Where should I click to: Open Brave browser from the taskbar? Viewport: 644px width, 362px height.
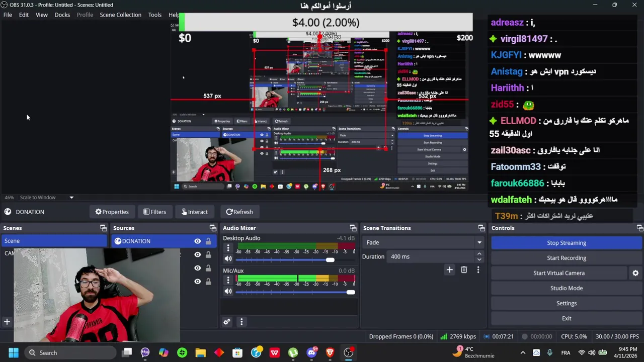point(330,353)
